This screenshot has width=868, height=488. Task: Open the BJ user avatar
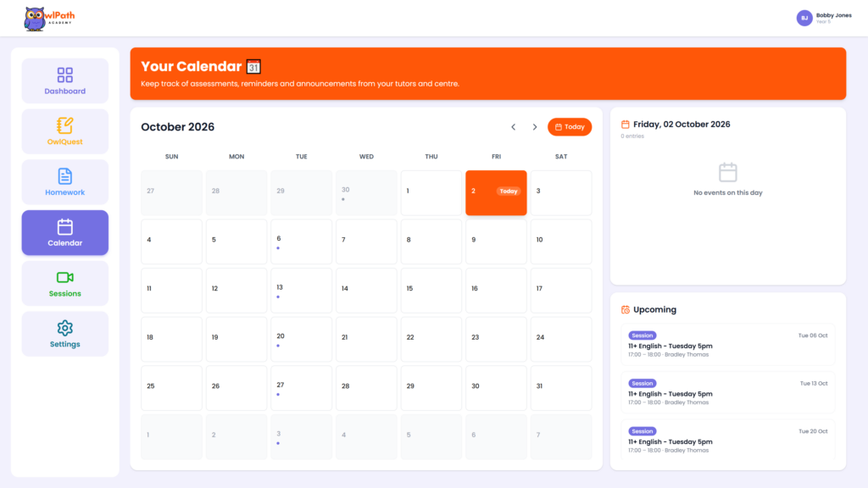click(804, 19)
